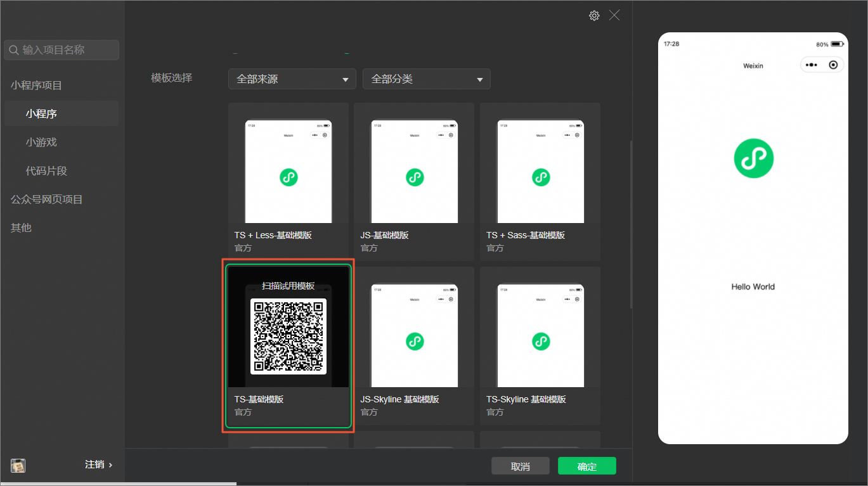
Task: Click the TS-基础模版 label
Action: 259,399
